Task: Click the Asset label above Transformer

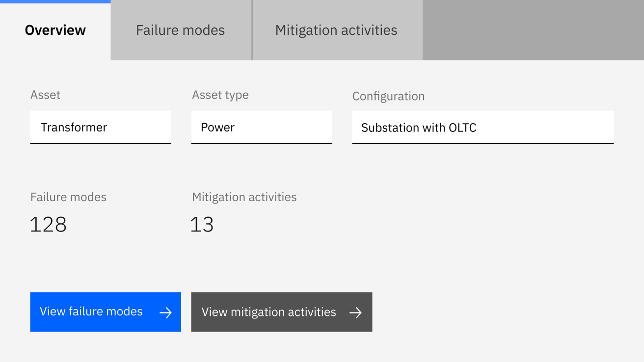Action: click(x=45, y=95)
